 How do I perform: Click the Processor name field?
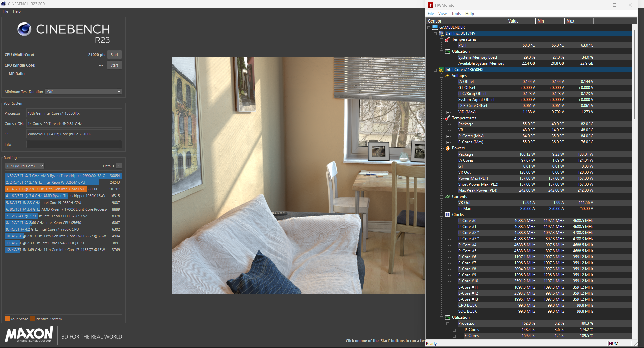coord(74,113)
